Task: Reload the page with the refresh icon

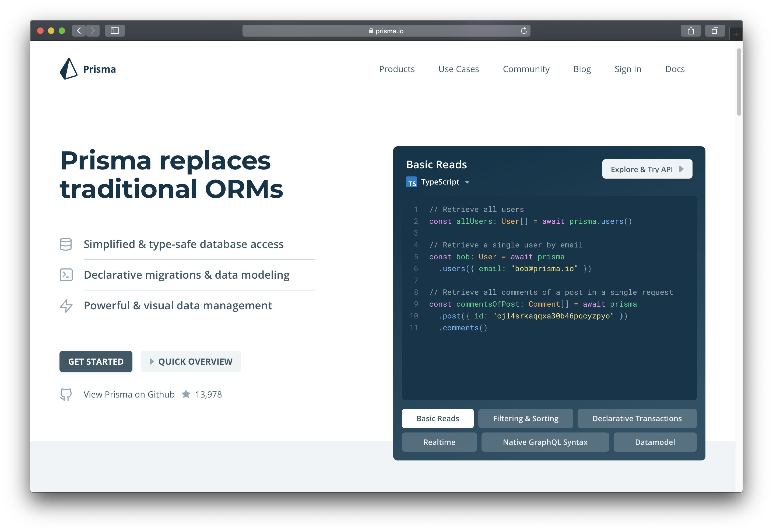Action: 523,31
